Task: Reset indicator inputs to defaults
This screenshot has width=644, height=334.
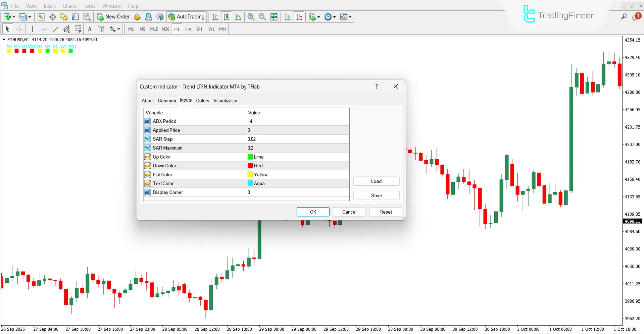Action: (385, 212)
